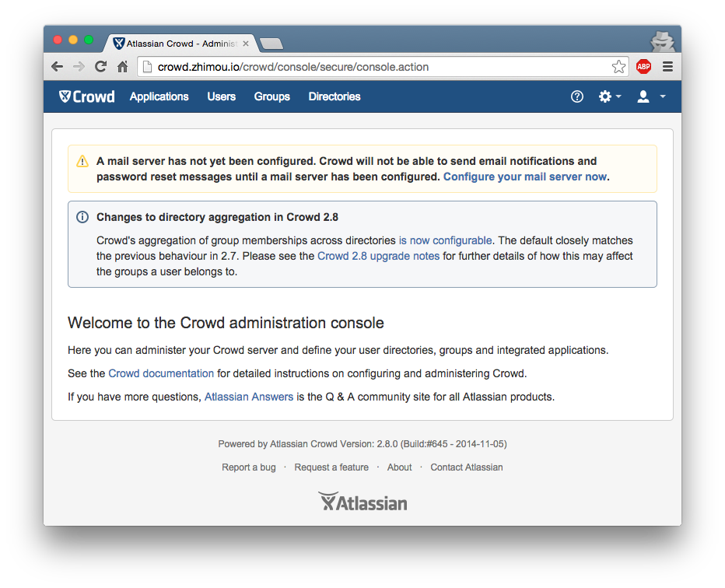725x588 pixels.
Task: Click the 'Changes to directory aggregation' title
Action: 217,217
